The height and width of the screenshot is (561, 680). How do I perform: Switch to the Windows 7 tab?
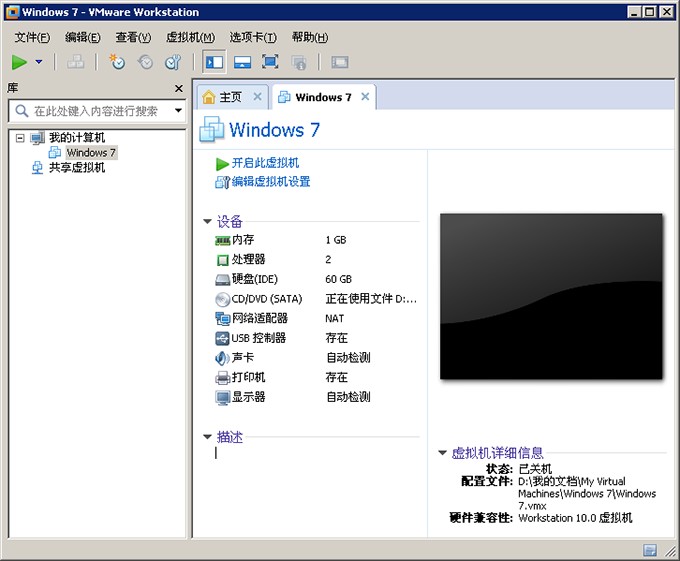coord(323,97)
